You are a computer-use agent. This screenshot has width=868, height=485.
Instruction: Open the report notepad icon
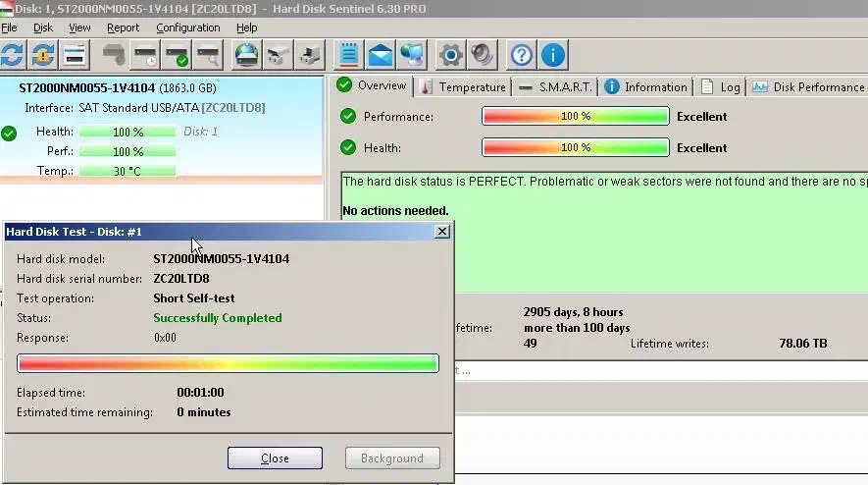[x=347, y=54]
